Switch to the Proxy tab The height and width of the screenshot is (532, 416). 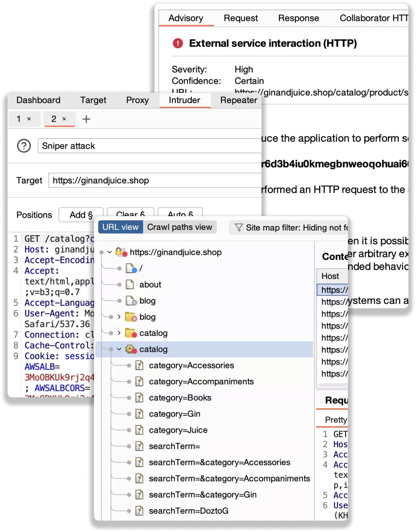point(137,100)
